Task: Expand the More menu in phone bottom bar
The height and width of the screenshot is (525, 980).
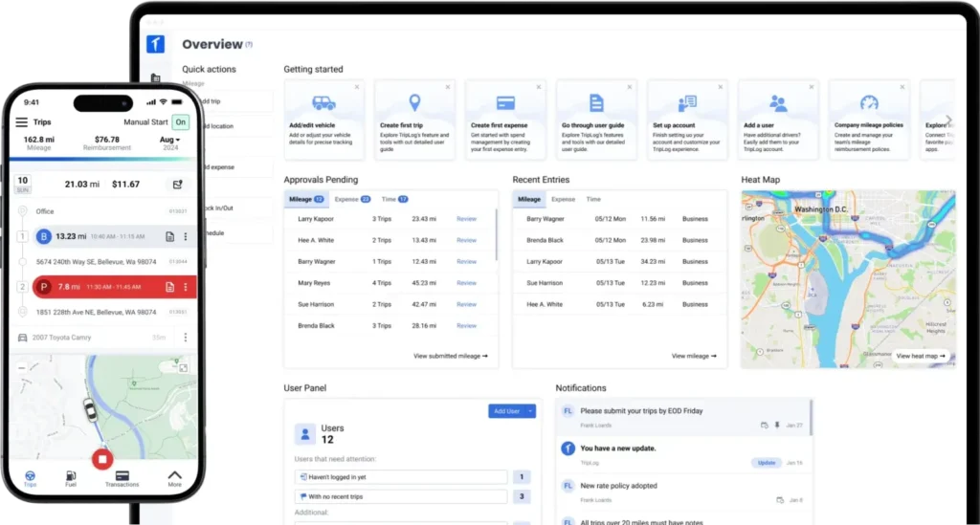Action: click(174, 479)
